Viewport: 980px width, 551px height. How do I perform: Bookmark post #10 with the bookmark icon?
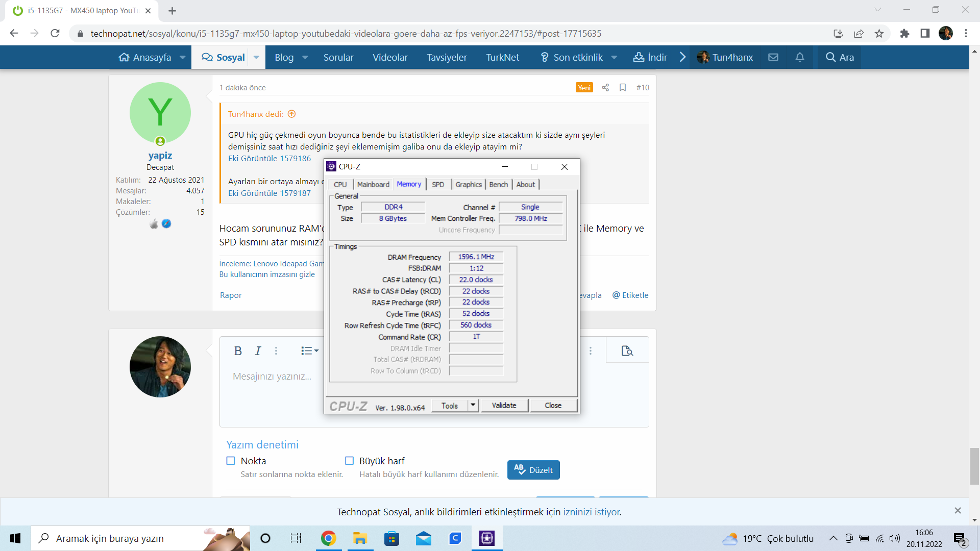click(x=623, y=88)
